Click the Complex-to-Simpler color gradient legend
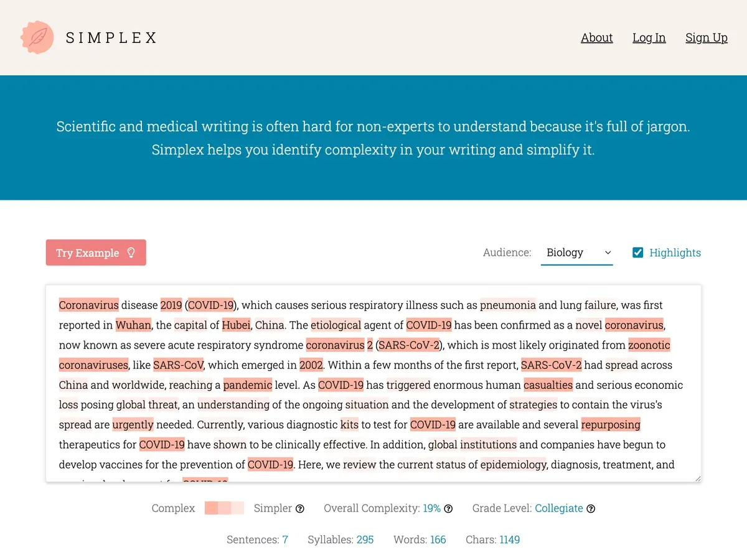The width and height of the screenshot is (747, 560). point(224,508)
